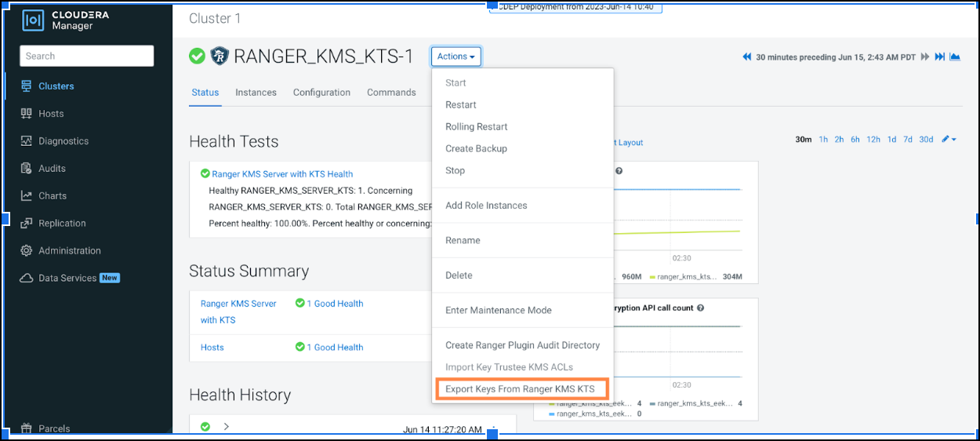Click into the sidebar Search field
980x441 pixels.
(86, 56)
